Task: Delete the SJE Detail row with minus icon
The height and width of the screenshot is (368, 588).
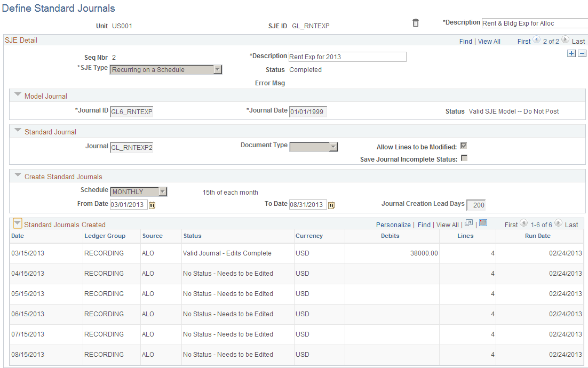Action: coord(582,53)
